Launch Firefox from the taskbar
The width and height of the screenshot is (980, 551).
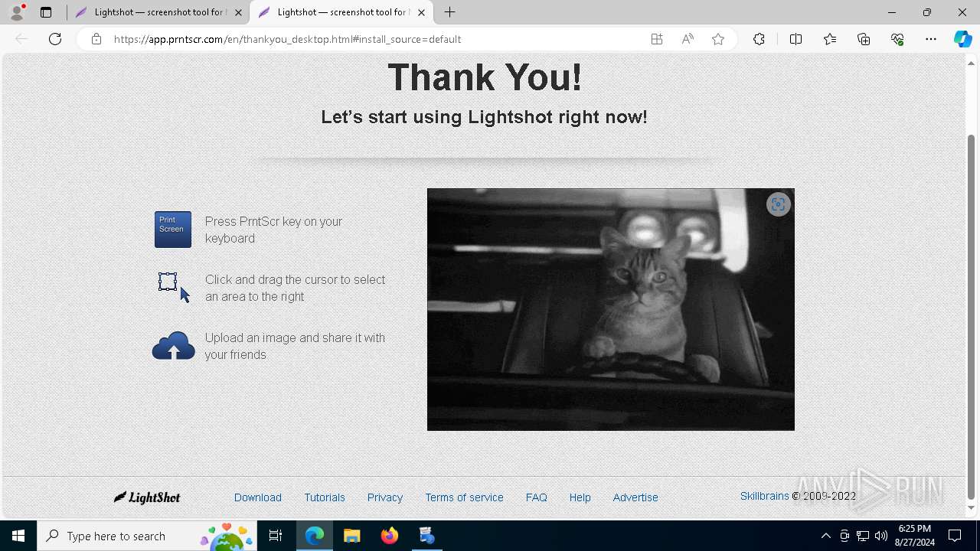coord(390,536)
